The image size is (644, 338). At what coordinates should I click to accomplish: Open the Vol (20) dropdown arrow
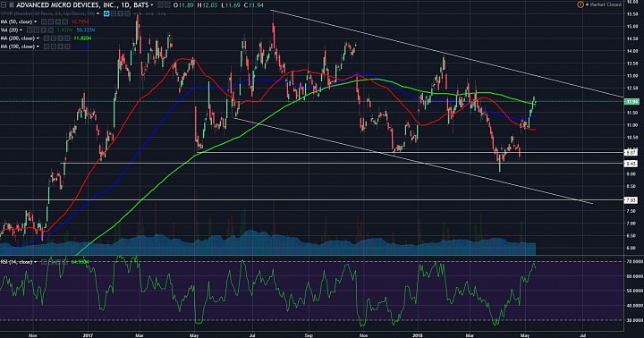pyautogui.click(x=21, y=30)
